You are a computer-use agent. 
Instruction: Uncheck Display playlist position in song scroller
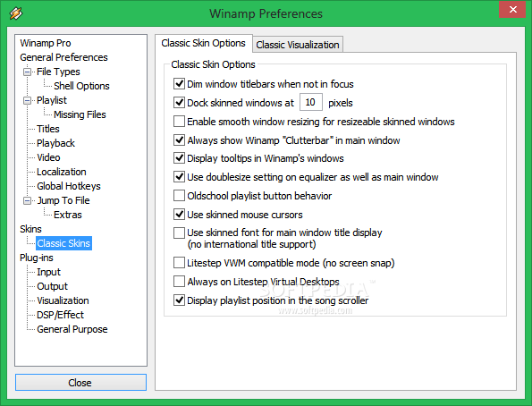point(179,300)
